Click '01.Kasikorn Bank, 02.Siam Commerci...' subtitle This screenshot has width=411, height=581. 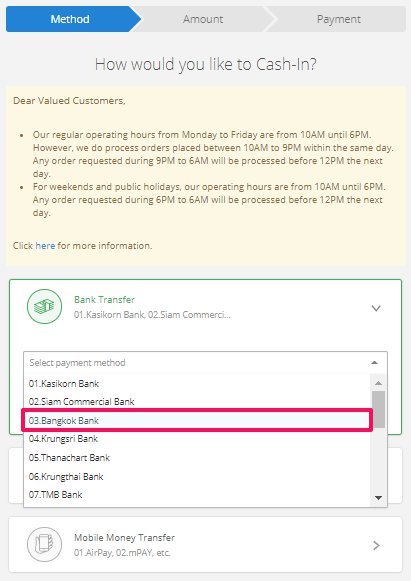click(152, 315)
